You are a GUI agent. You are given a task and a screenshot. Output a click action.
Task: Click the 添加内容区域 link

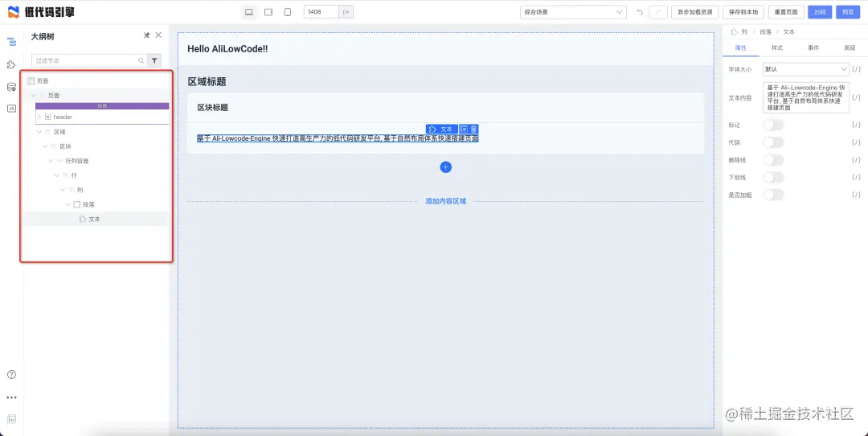(445, 201)
